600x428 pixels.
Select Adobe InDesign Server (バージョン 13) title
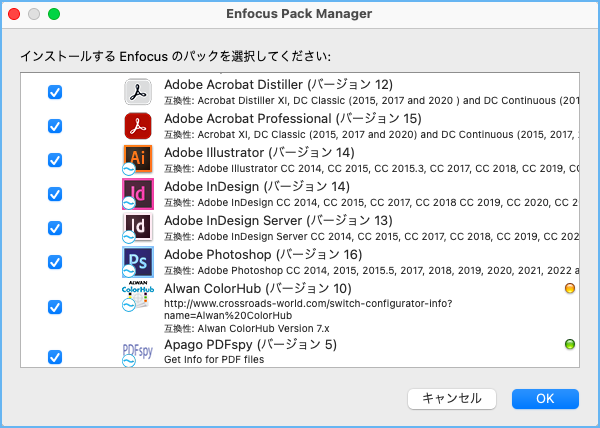pyautogui.click(x=278, y=220)
